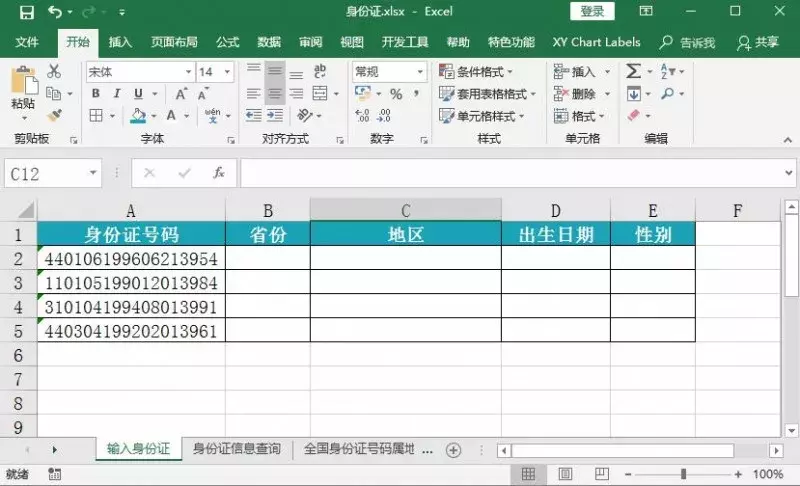Toggle Bold formatting

pos(95,93)
